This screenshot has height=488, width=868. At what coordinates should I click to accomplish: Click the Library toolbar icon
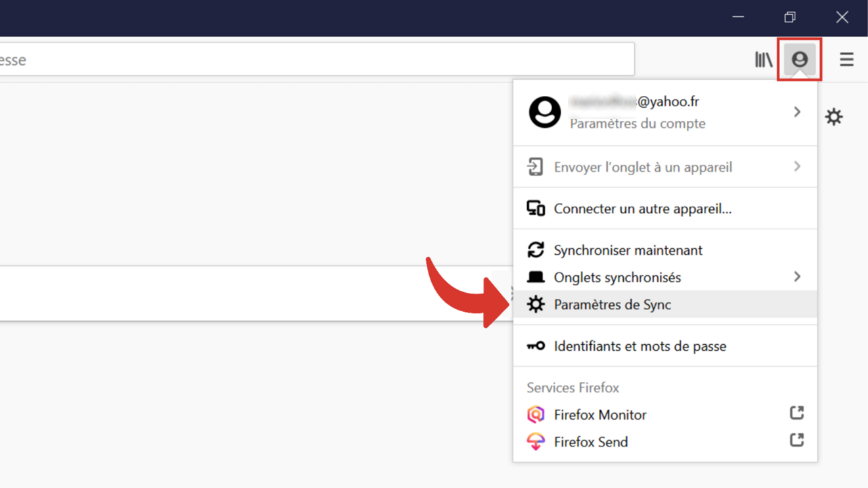tap(763, 60)
